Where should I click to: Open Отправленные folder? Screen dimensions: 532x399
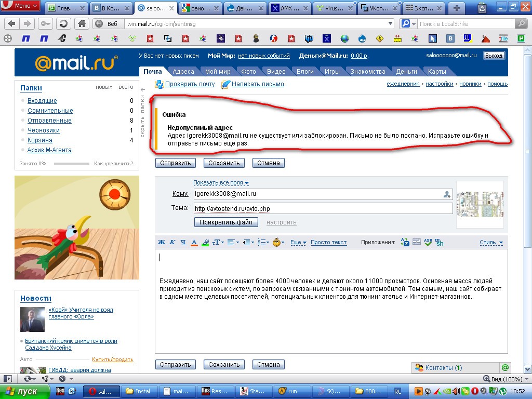coord(49,121)
